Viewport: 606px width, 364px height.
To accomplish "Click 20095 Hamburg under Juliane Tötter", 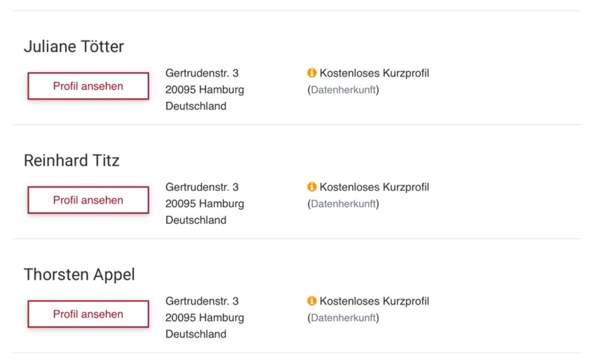I will (205, 90).
